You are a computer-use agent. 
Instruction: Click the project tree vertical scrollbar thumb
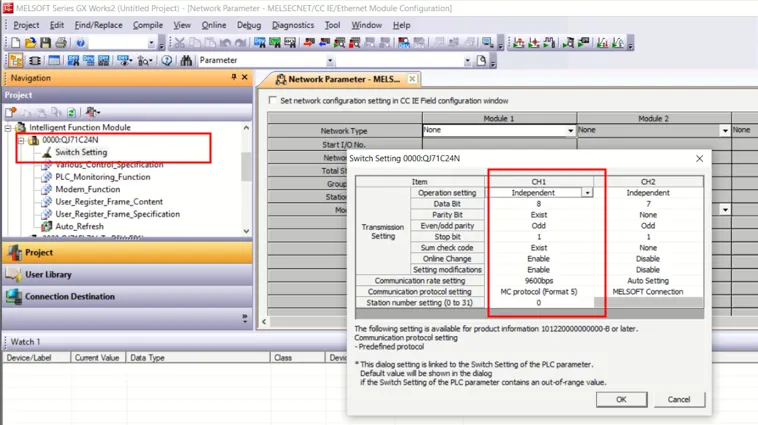[246, 166]
